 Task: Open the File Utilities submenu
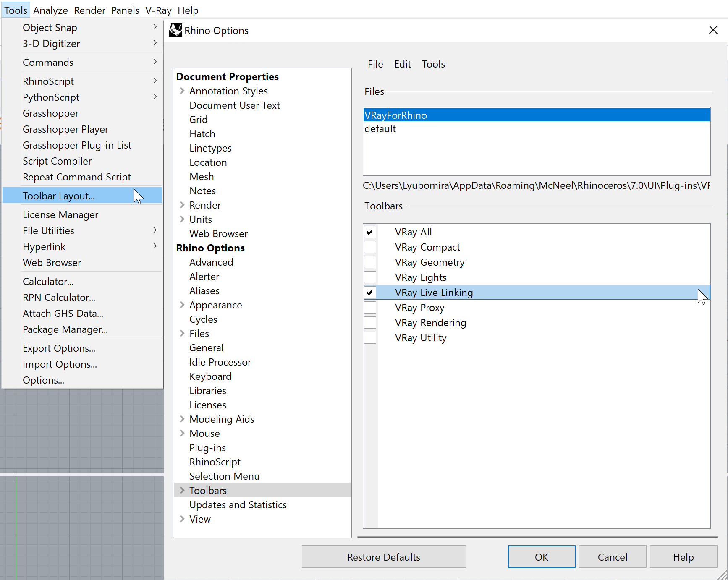(x=82, y=231)
